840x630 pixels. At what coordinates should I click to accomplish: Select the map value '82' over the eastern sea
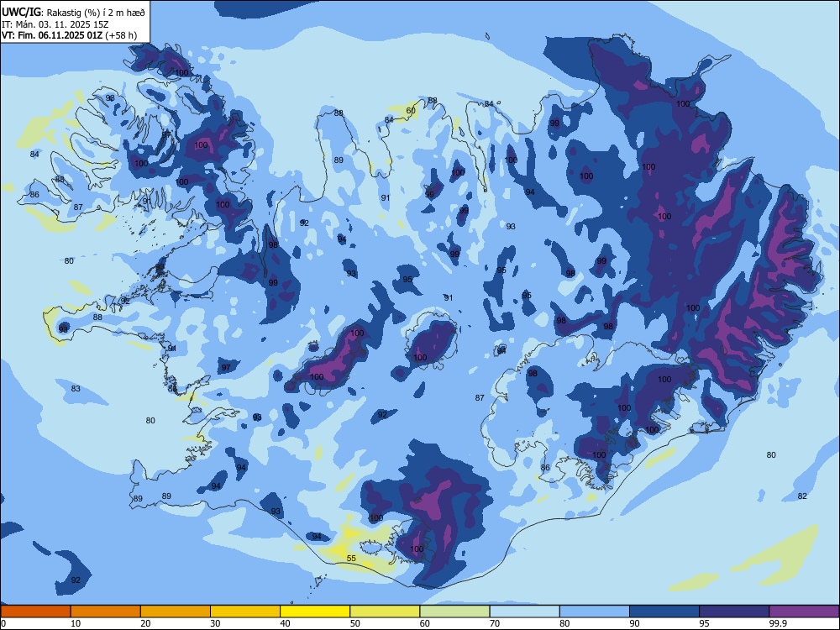pos(802,496)
